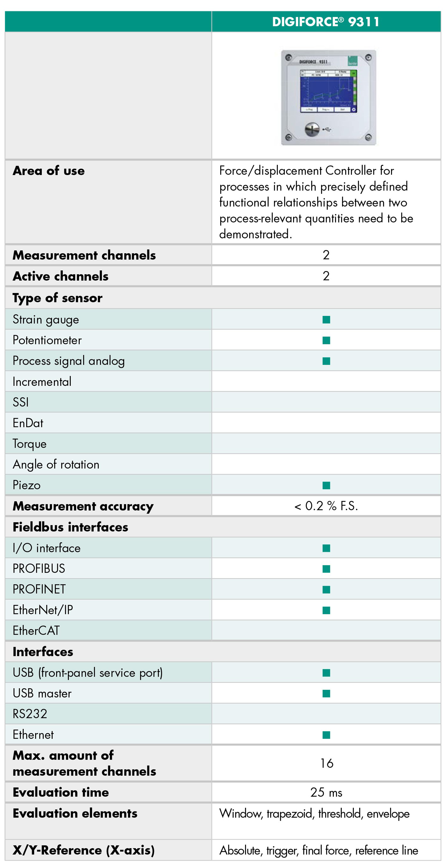The width and height of the screenshot is (446, 868).
Task: Click the Ethernet row green square
Action: coord(326,735)
